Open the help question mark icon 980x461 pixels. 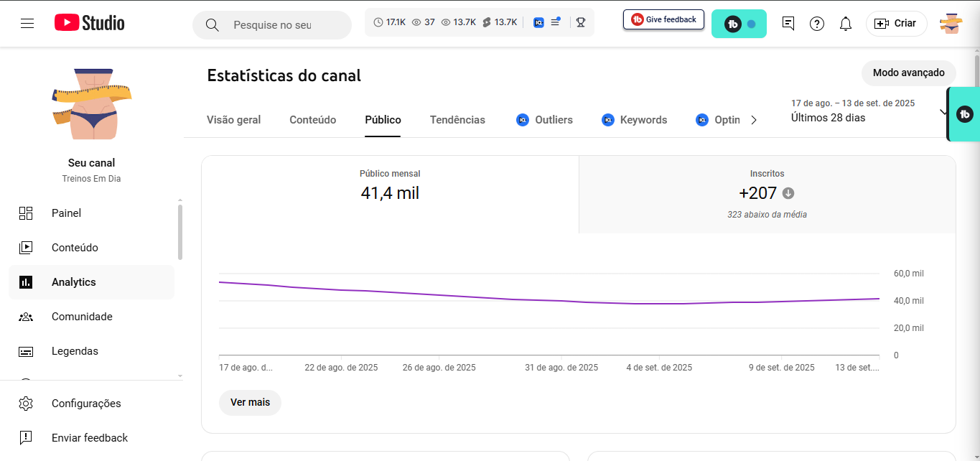(817, 24)
